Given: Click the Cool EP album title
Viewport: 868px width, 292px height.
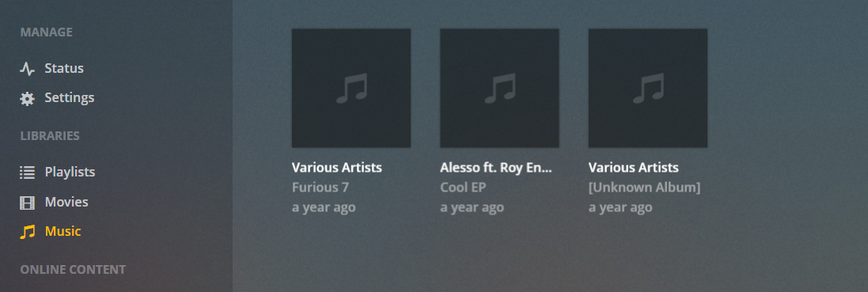Looking at the screenshot, I should 463,188.
